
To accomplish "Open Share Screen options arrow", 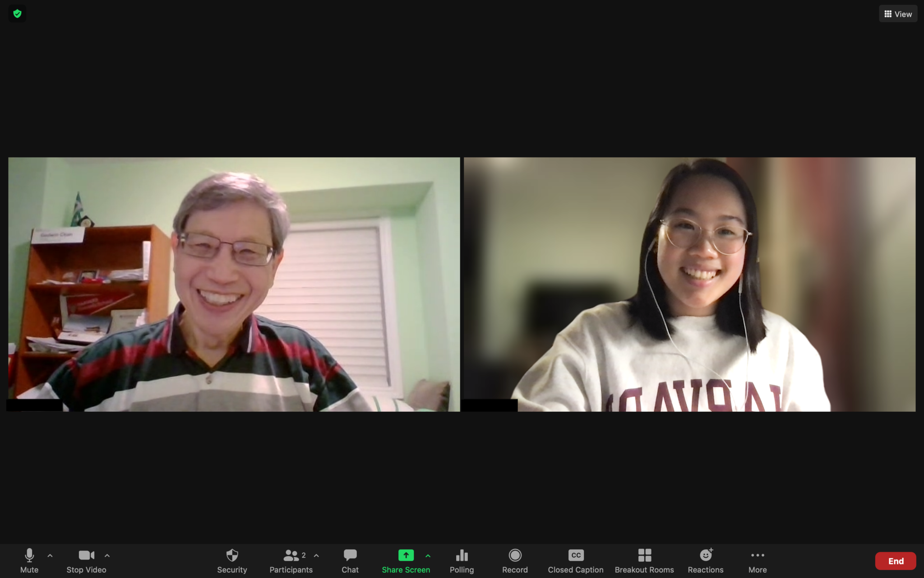I will point(428,555).
